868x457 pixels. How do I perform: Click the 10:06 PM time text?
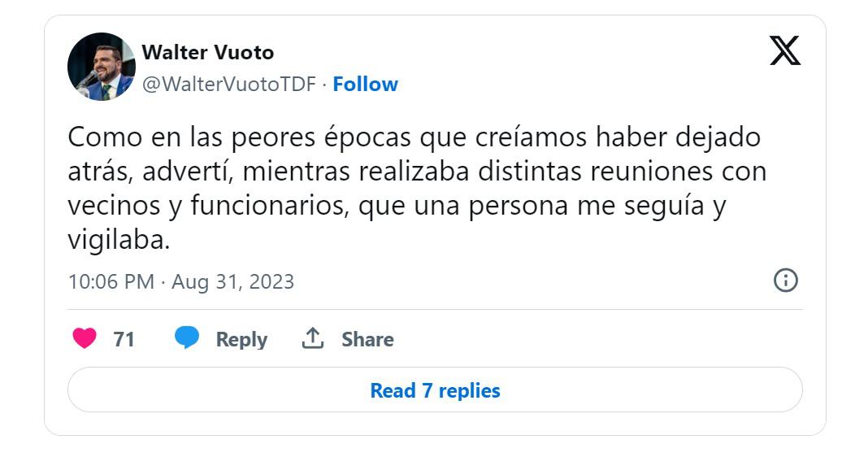tap(111, 281)
